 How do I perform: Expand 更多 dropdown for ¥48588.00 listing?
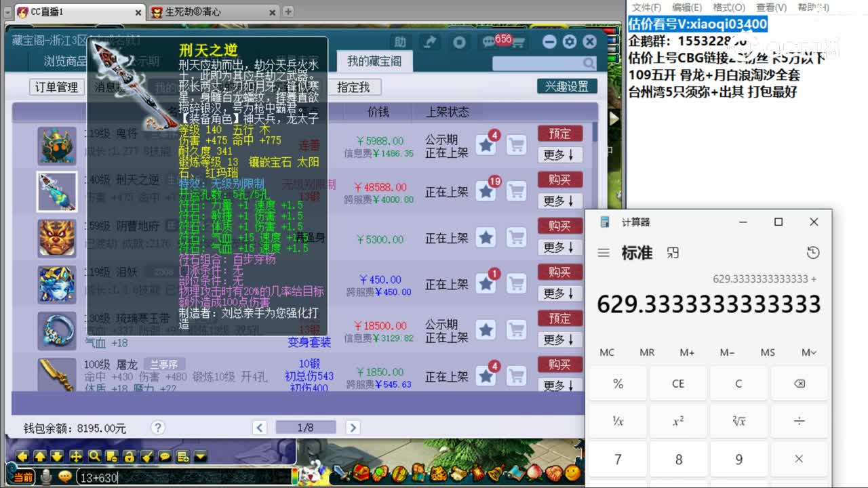[x=559, y=201]
